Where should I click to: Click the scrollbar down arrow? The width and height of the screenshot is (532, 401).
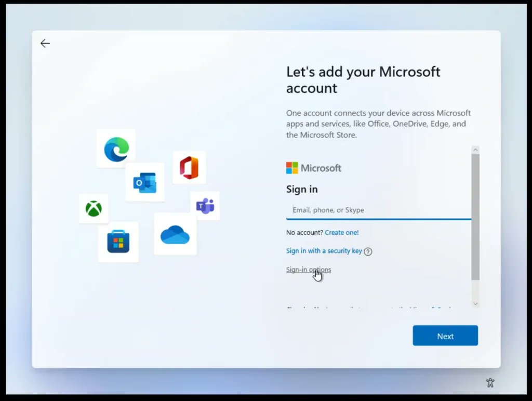pyautogui.click(x=475, y=303)
